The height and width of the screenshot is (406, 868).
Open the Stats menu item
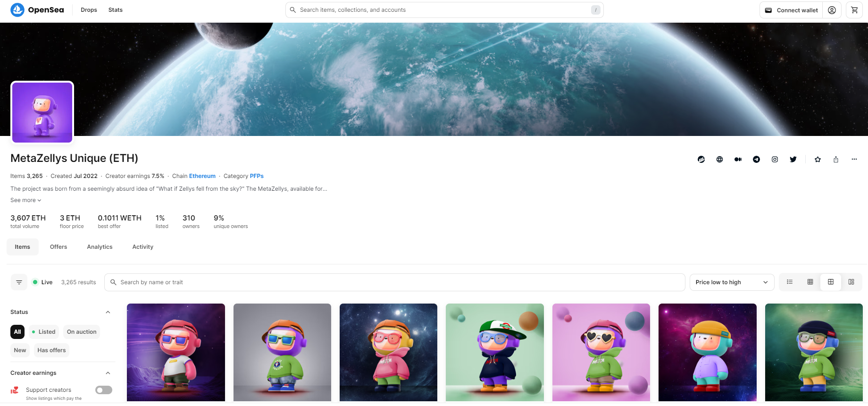click(116, 10)
